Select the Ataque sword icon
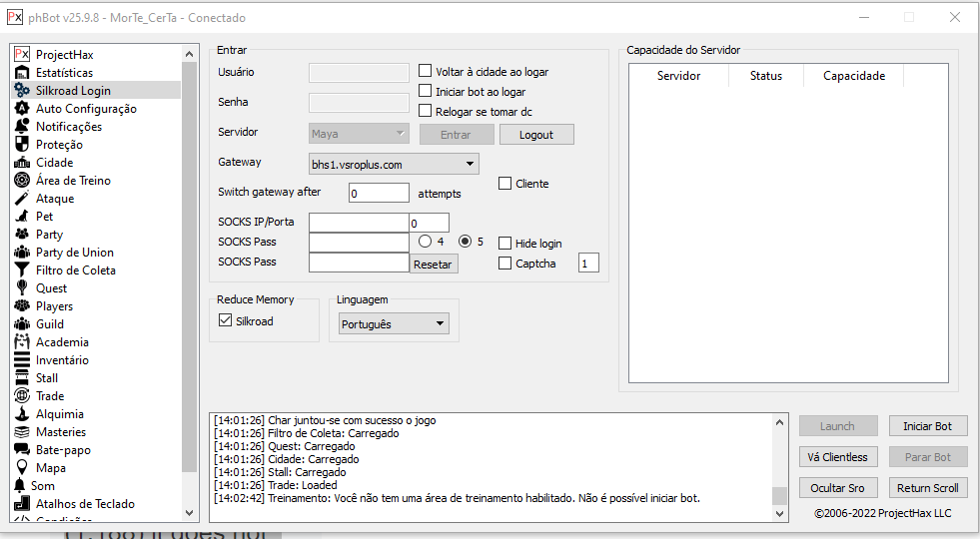 pos(22,199)
